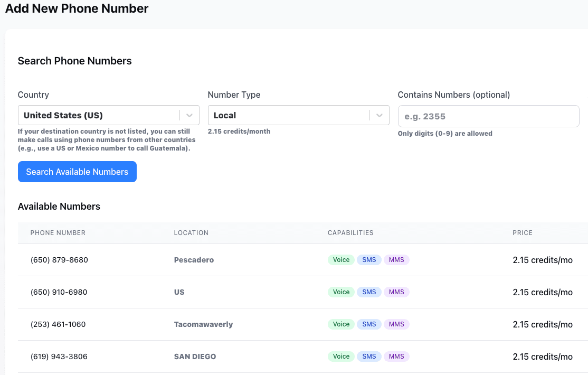The height and width of the screenshot is (375, 588).
Task: Click the MMS badge in SAN DIEGO row
Action: click(x=396, y=357)
